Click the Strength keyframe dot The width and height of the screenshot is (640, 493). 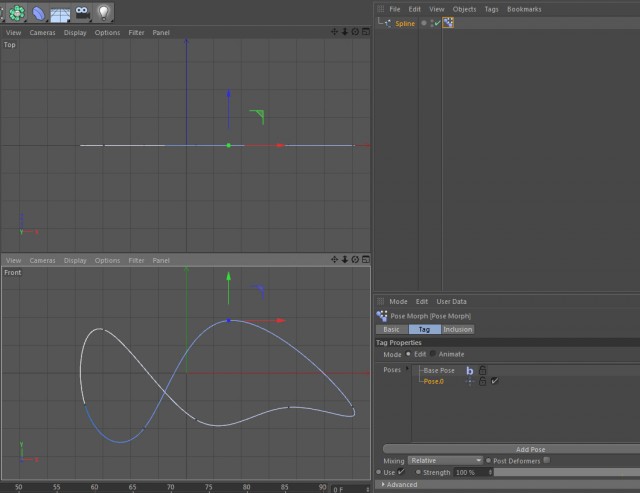pos(418,472)
